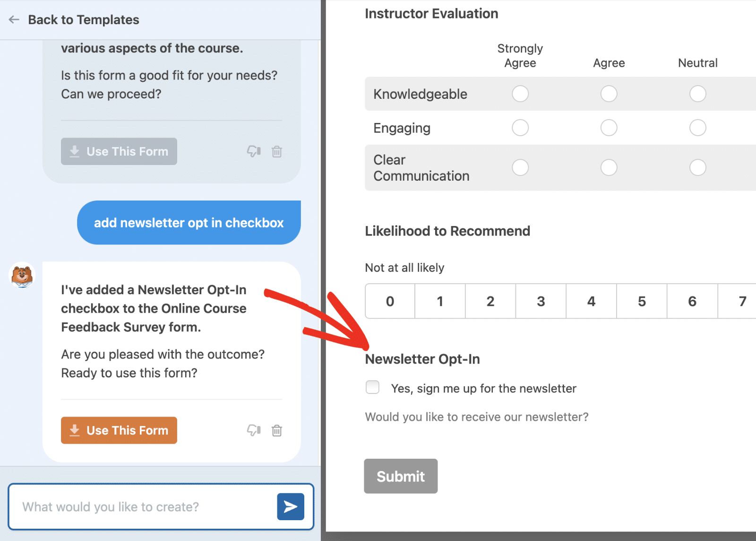The width and height of the screenshot is (756, 541).
Task: Check the newsletter sign-up checkbox
Action: 372,387
